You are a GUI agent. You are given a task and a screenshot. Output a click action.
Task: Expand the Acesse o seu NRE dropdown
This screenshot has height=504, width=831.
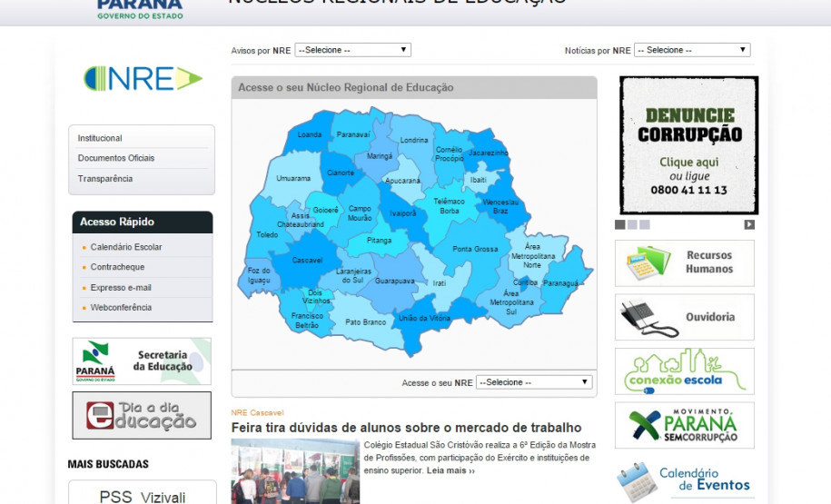pos(534,382)
